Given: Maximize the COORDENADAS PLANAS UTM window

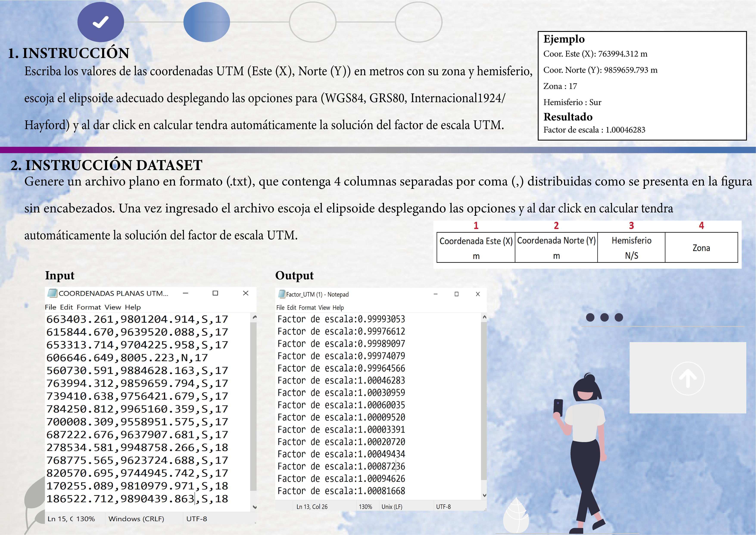Looking at the screenshot, I should click(x=215, y=293).
